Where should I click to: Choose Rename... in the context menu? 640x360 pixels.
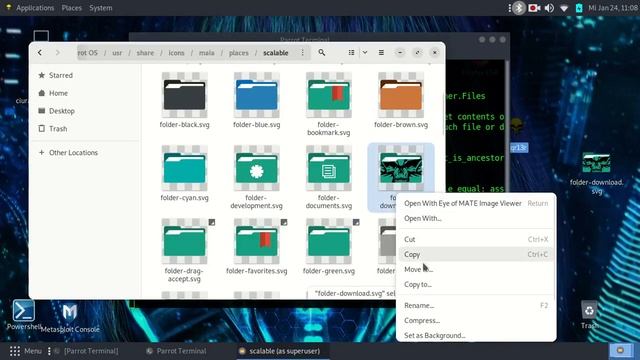pos(476,305)
